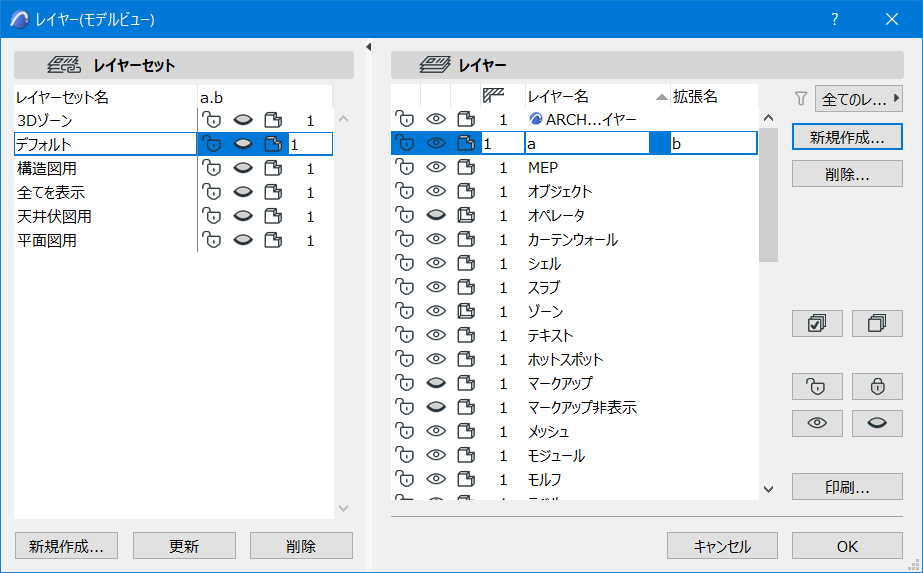Click model icon of 全てを表示 layer set
The height and width of the screenshot is (573, 923).
[273, 193]
